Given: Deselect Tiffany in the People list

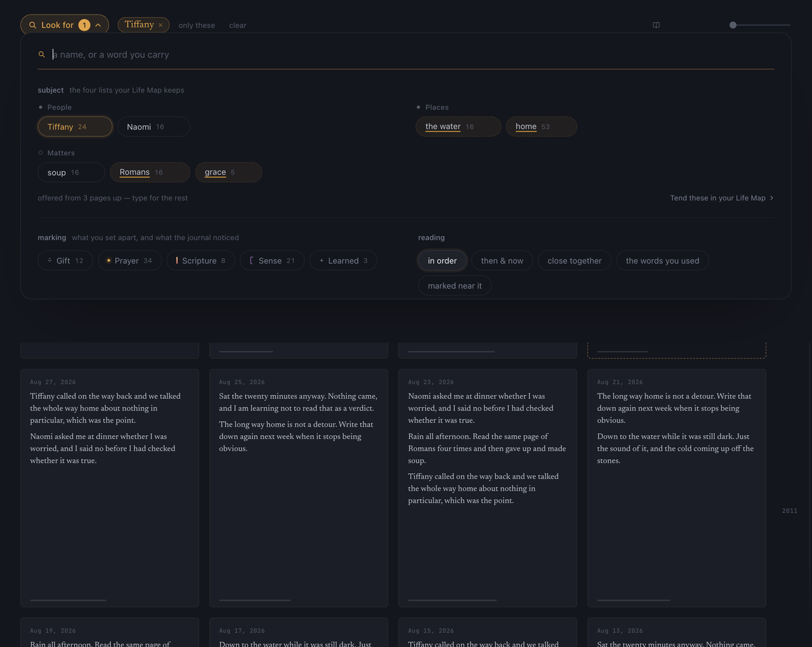Looking at the screenshot, I should 75,127.
